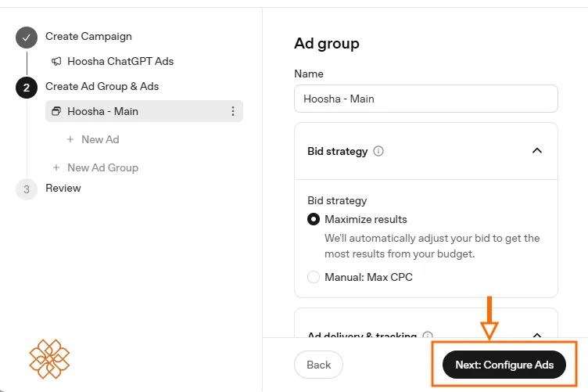Go to the Review step label
Image resolution: width=588 pixels, height=392 pixels.
coord(63,188)
